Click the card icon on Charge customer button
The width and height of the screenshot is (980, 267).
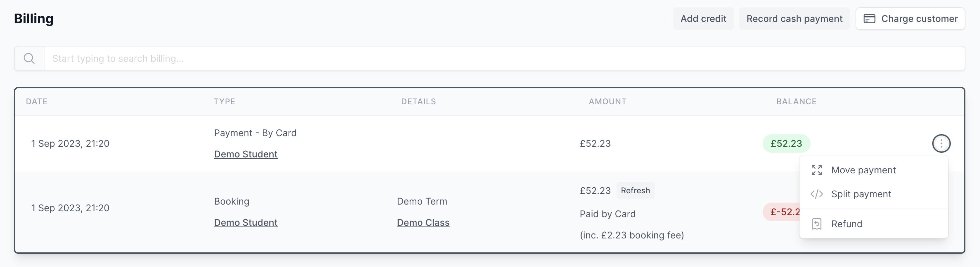pos(870,18)
